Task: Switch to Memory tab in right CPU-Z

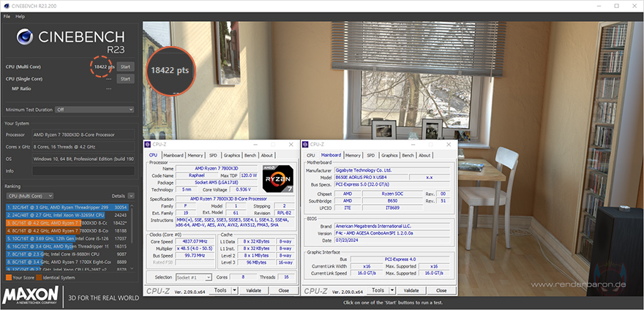Action: point(353,155)
